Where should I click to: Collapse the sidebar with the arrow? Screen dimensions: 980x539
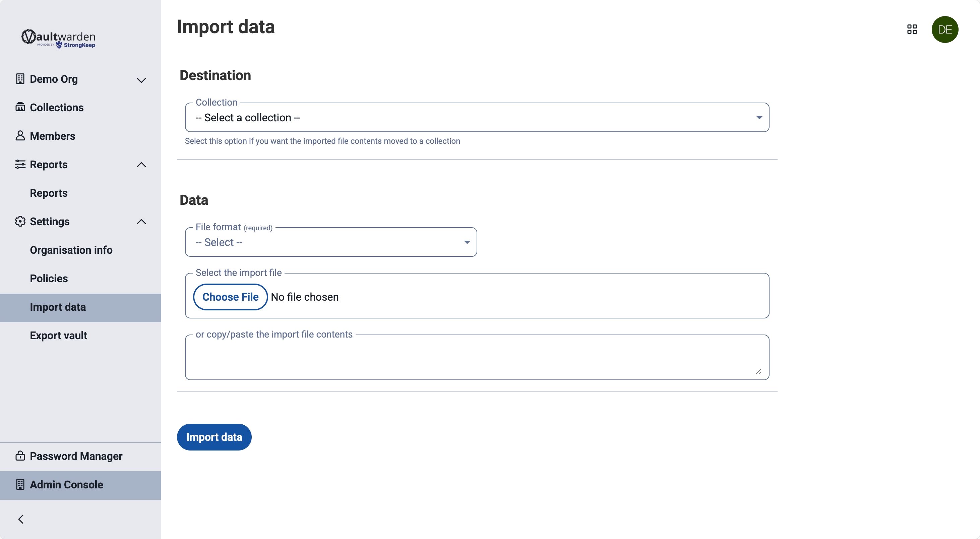tap(21, 519)
